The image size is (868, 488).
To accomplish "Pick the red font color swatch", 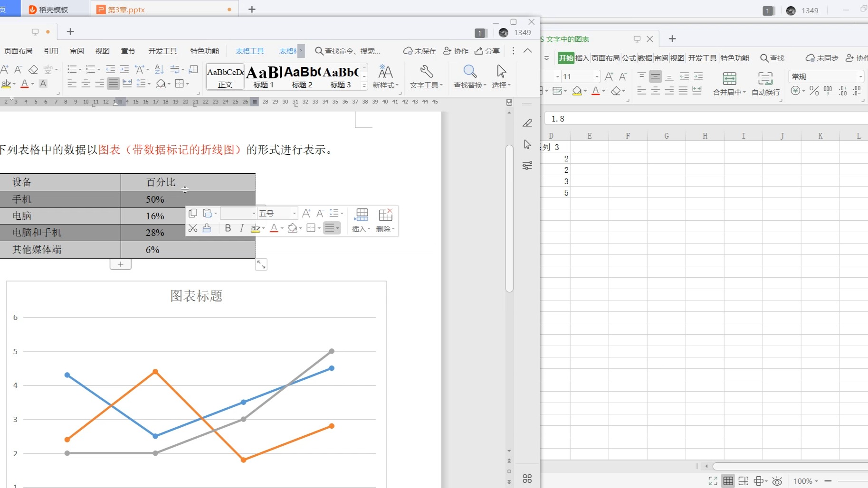I will pos(24,84).
